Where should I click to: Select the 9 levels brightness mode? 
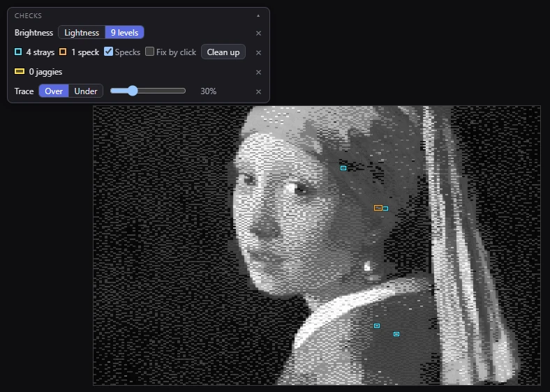click(124, 33)
